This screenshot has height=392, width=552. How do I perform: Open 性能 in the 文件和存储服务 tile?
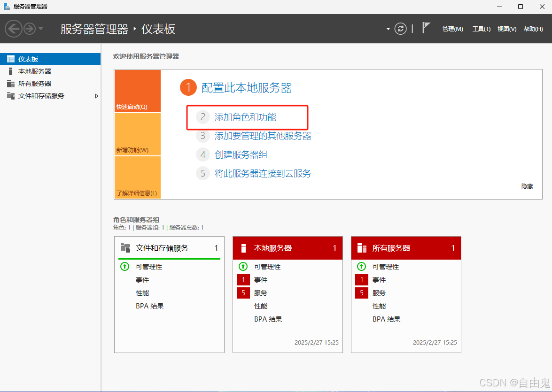[142, 293]
